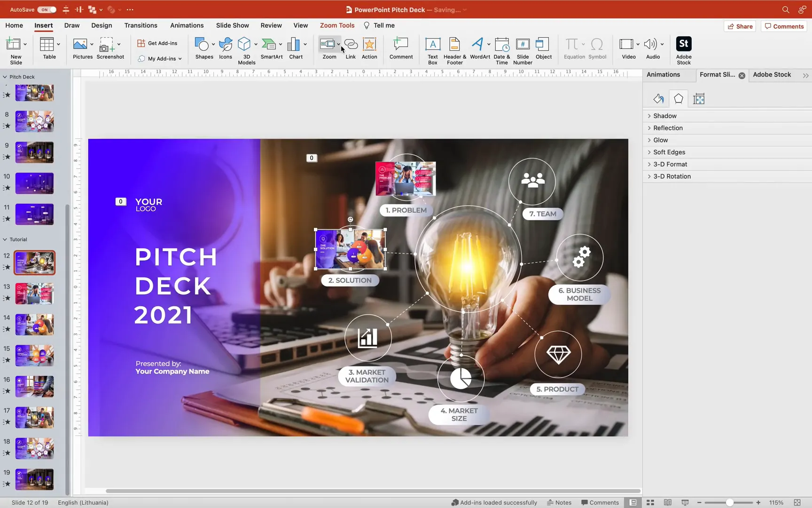
Task: Insert a Table from the ribbon
Action: pyautogui.click(x=48, y=47)
